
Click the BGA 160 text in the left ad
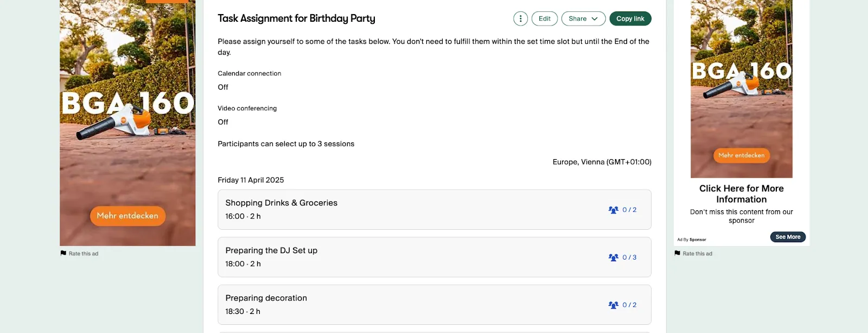click(127, 103)
